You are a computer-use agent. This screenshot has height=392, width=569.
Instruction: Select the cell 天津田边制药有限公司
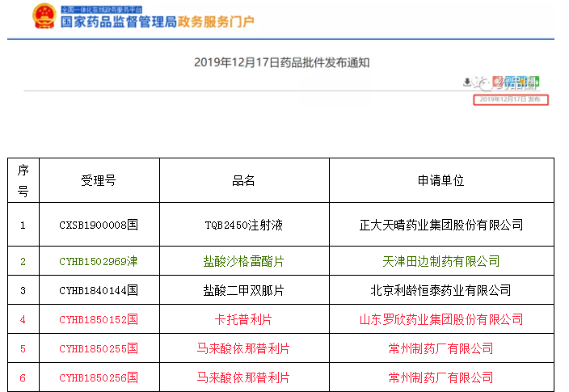click(x=441, y=261)
